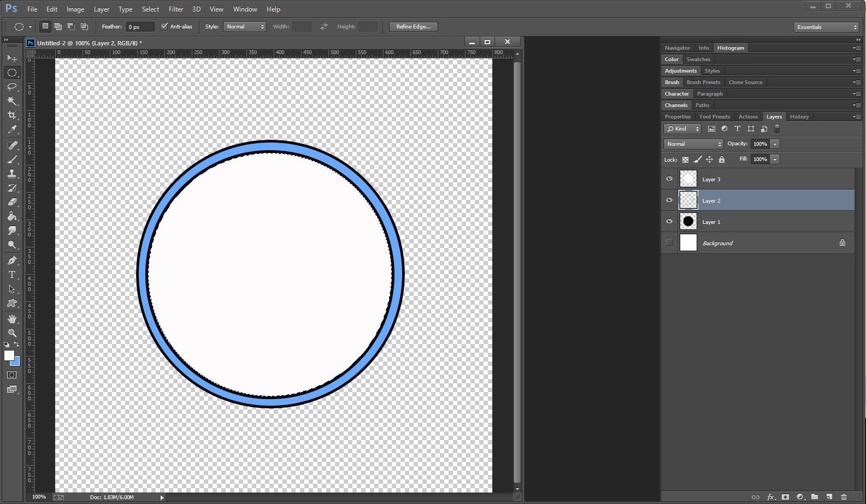Open the Select menu
This screenshot has height=504, width=866.
click(x=150, y=9)
